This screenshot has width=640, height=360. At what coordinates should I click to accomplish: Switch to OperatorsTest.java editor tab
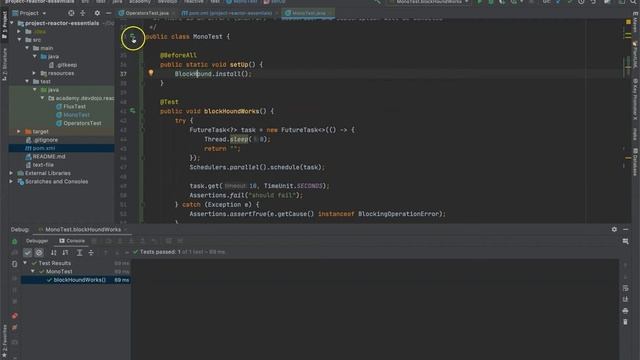click(147, 13)
